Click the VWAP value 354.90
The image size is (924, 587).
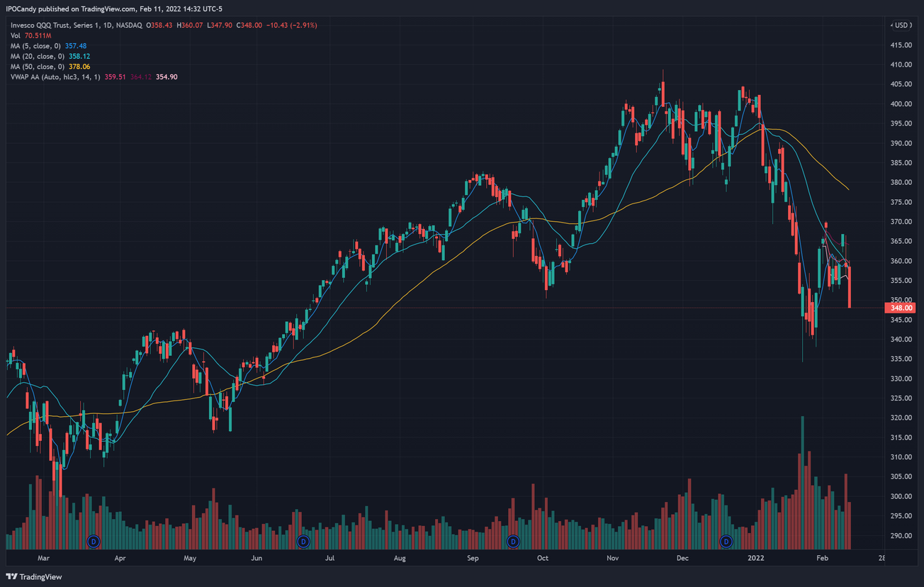(167, 77)
